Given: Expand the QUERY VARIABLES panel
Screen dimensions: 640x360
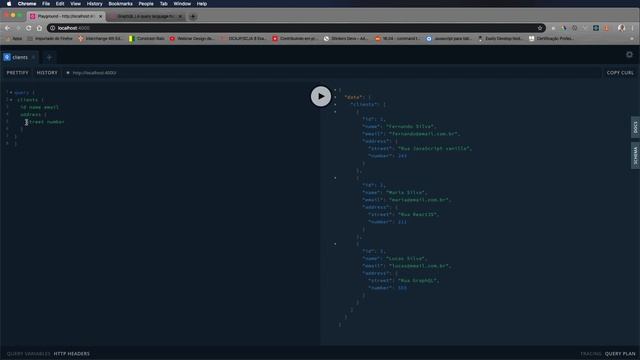Looking at the screenshot, I should (28, 353).
